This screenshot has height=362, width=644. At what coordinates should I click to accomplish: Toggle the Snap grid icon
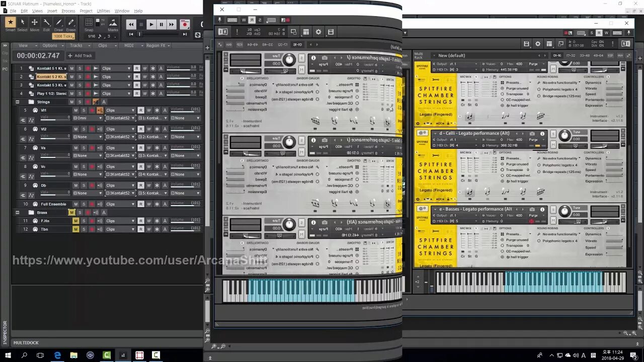89,22
